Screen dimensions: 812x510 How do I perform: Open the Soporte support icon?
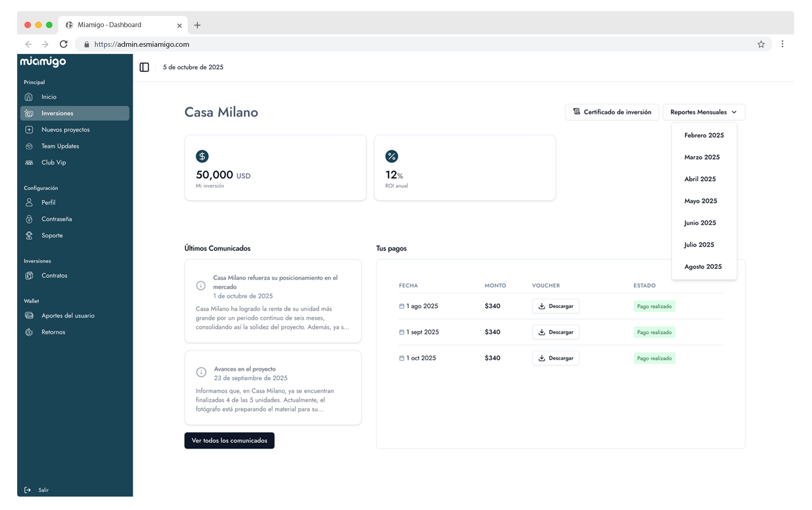pyautogui.click(x=28, y=235)
